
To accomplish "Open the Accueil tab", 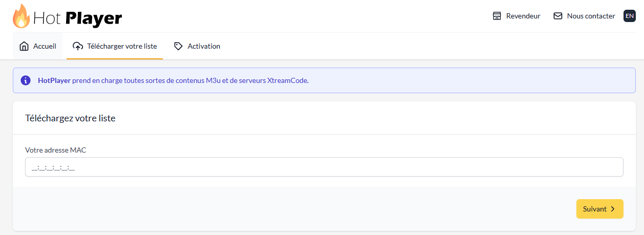I will [x=37, y=46].
